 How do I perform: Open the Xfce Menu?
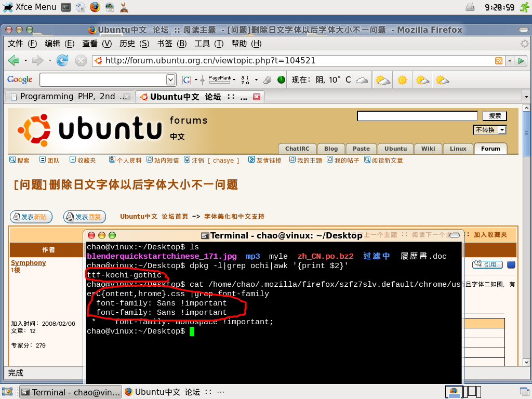(29, 7)
